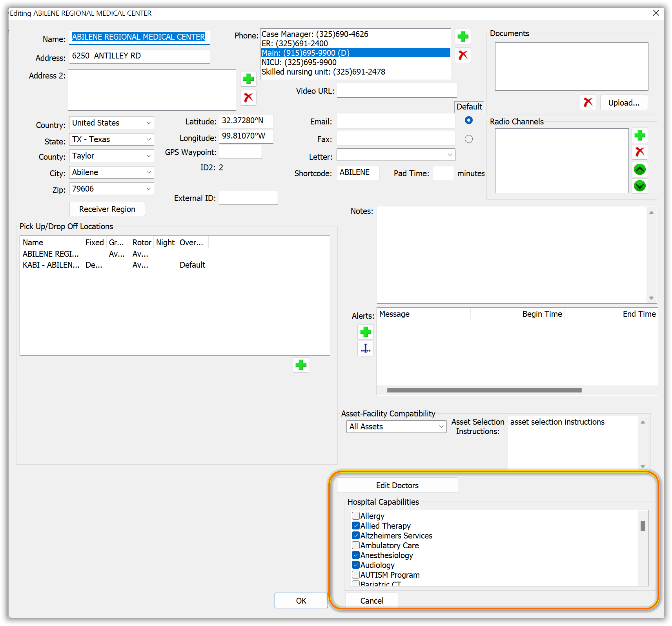Add a new phone number entry
The height and width of the screenshot is (626, 672).
tap(463, 37)
